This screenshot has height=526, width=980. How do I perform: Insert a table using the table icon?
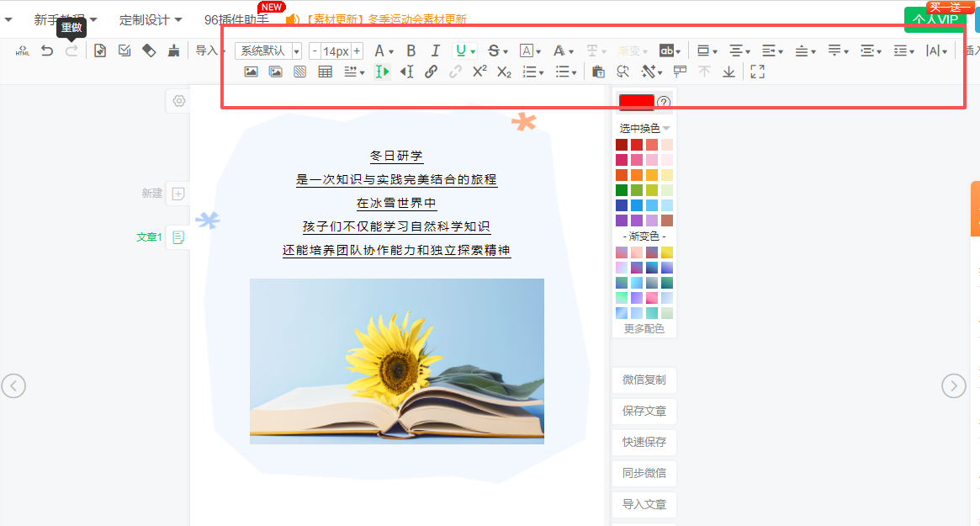325,72
